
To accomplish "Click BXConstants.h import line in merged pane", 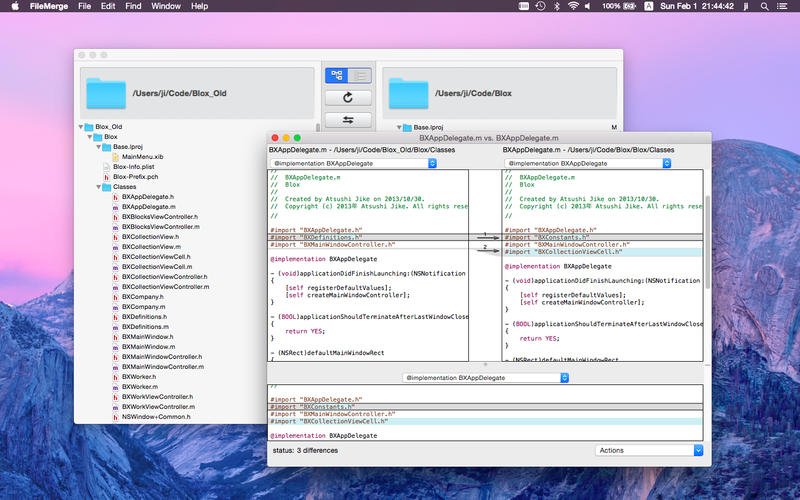I will (x=485, y=407).
